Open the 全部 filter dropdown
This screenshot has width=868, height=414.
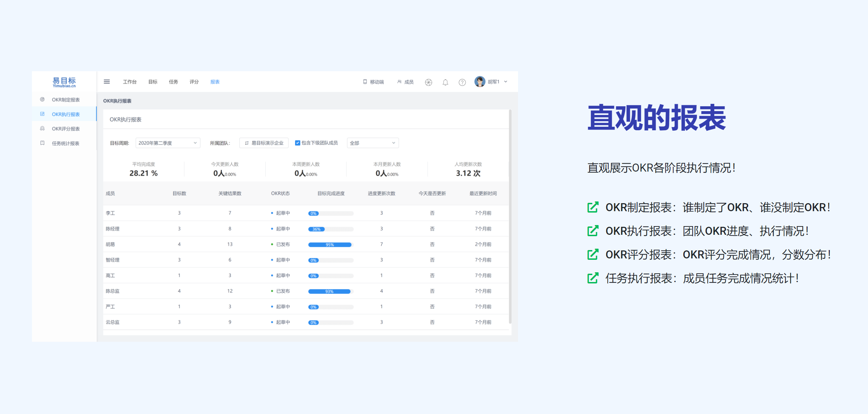click(373, 143)
